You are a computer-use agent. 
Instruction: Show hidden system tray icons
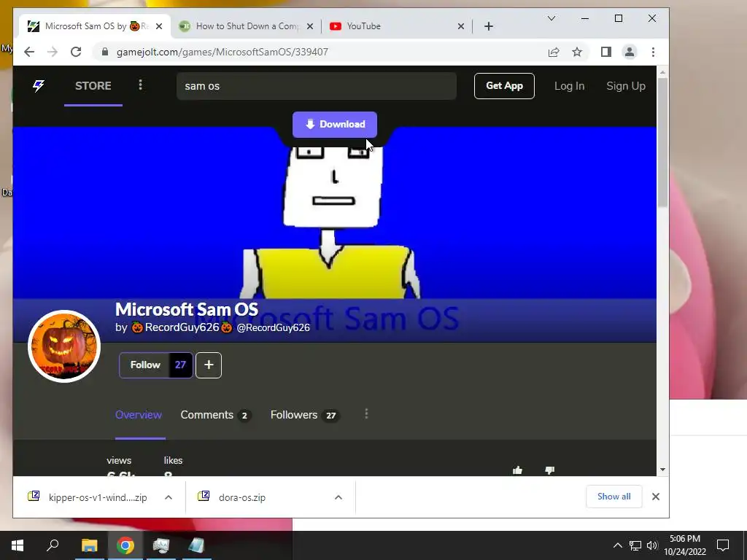tap(617, 545)
